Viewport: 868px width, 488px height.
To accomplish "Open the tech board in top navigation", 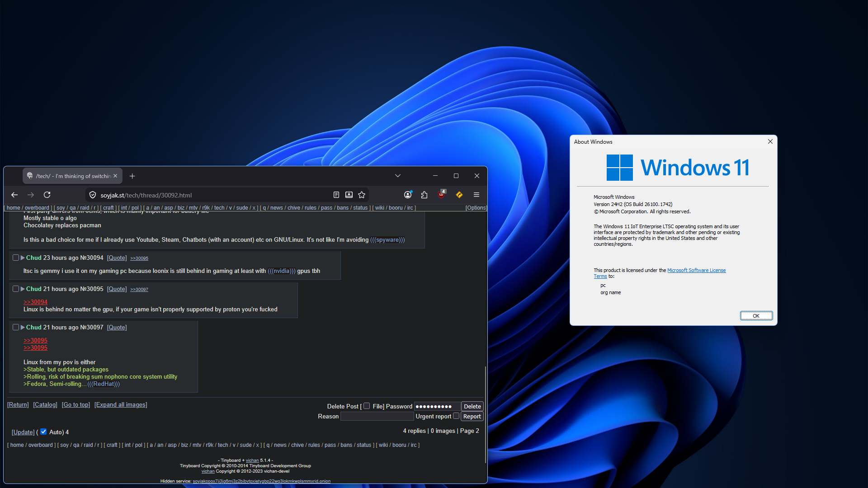I will click(x=219, y=208).
